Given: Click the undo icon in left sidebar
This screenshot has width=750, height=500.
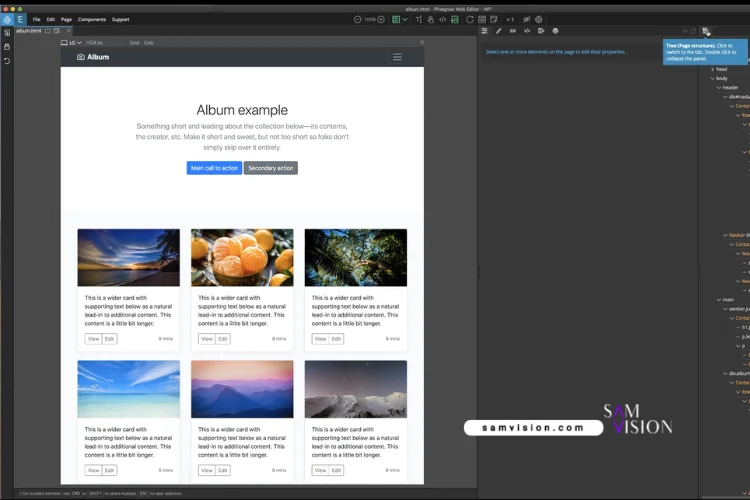Looking at the screenshot, I should click(7, 61).
